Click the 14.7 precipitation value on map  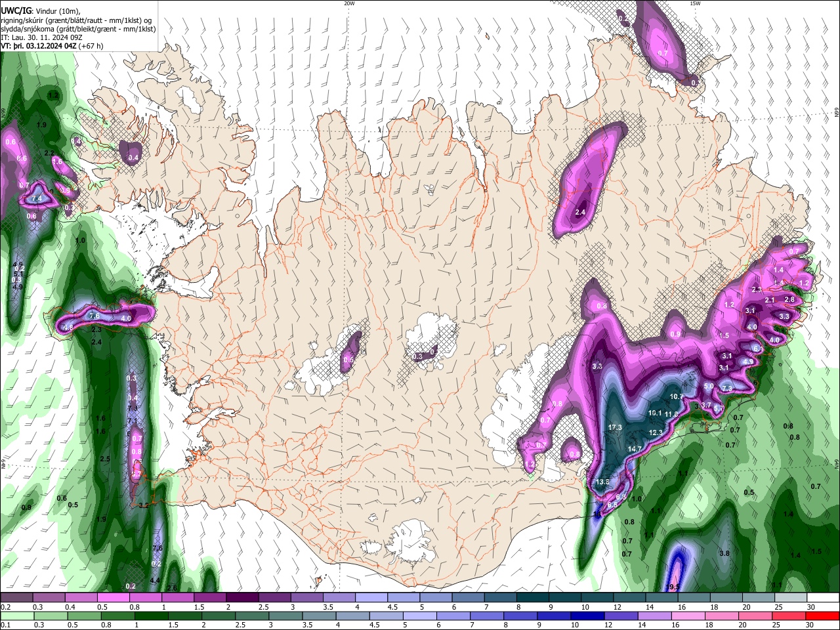click(x=635, y=449)
